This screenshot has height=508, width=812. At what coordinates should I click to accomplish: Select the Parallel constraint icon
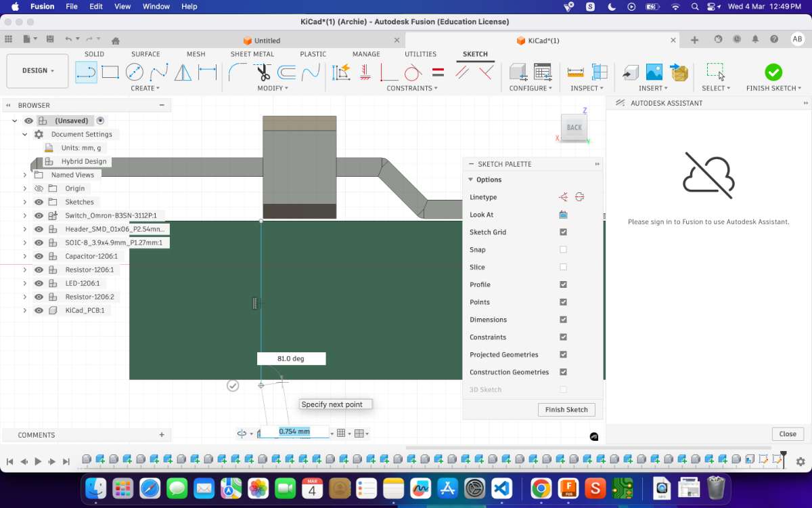(462, 72)
